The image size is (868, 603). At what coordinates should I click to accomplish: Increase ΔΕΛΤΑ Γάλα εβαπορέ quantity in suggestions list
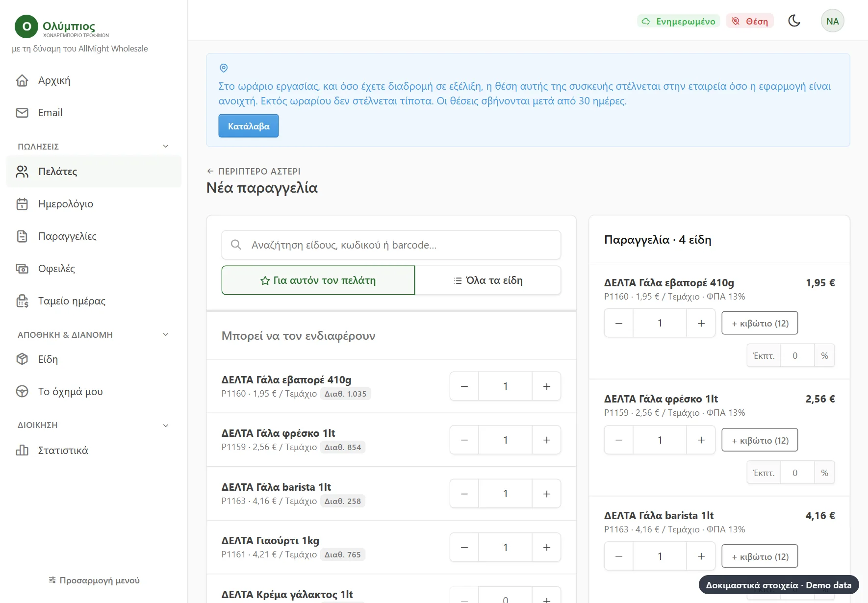547,386
